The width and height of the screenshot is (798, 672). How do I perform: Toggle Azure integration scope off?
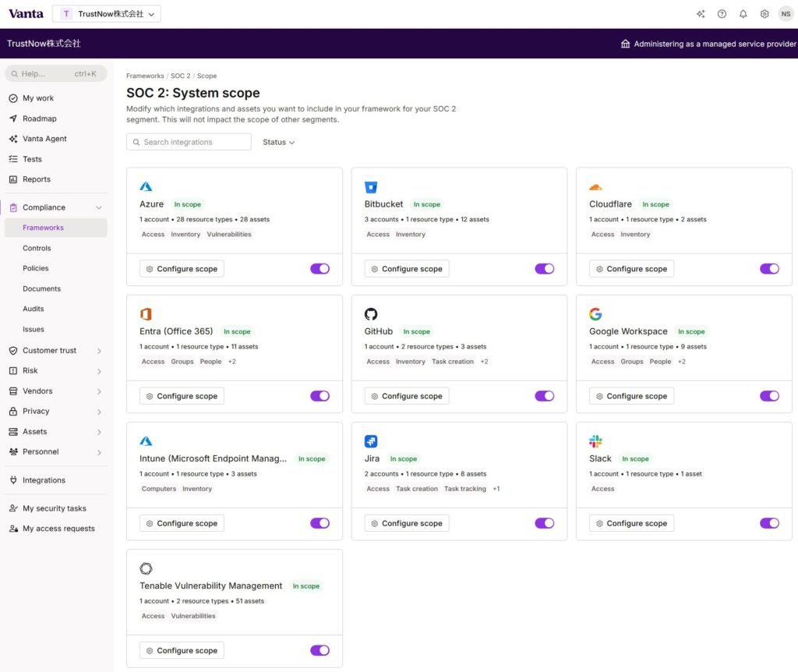click(x=320, y=269)
